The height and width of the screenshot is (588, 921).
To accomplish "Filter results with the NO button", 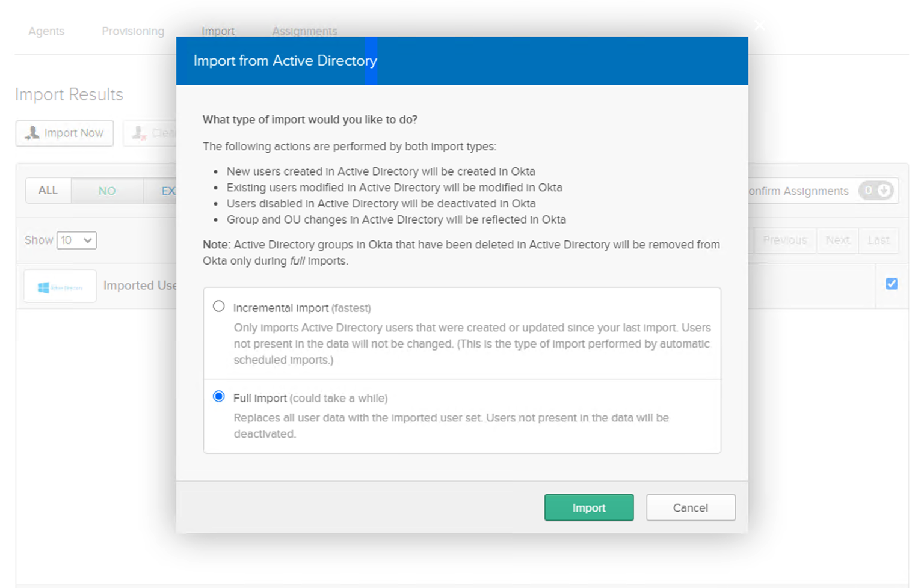I will point(107,191).
